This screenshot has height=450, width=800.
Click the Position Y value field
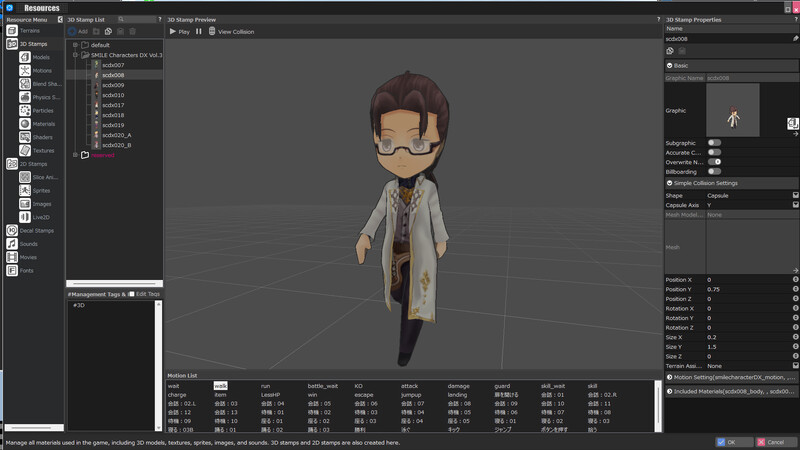(x=748, y=289)
